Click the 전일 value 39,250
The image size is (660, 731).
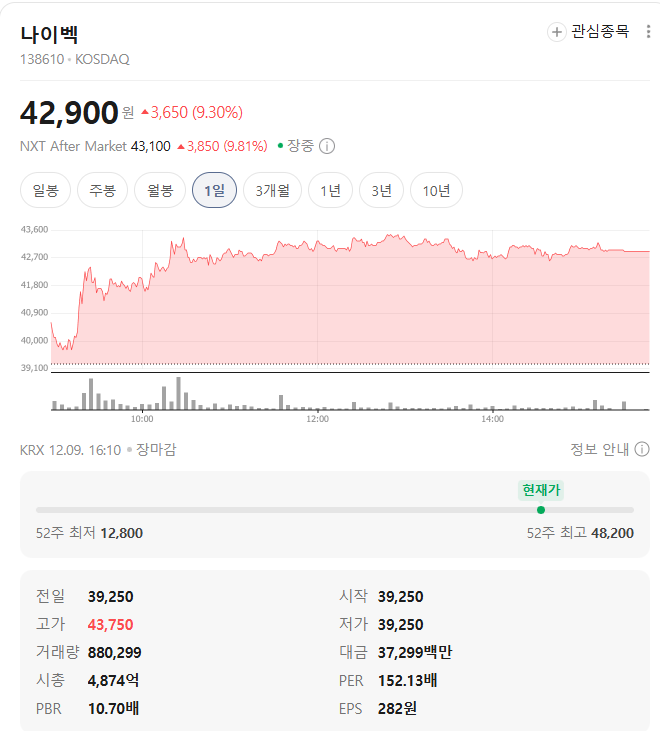(x=110, y=597)
